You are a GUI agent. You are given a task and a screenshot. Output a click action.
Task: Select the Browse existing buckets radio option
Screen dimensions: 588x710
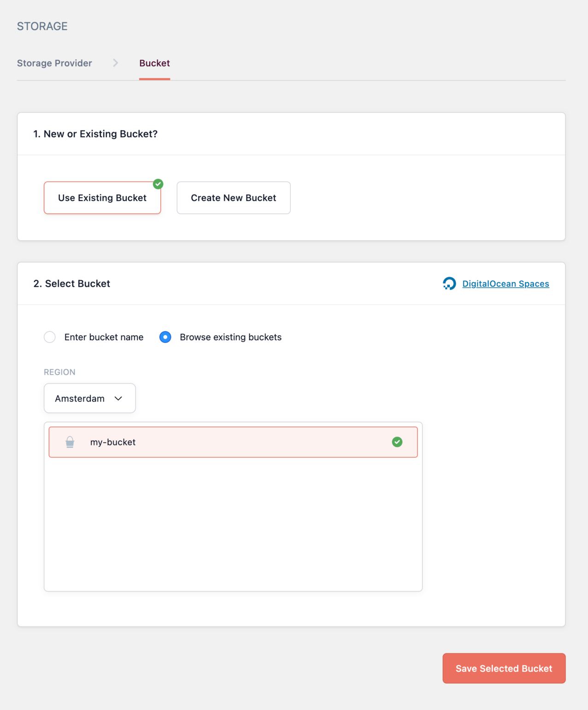165,337
